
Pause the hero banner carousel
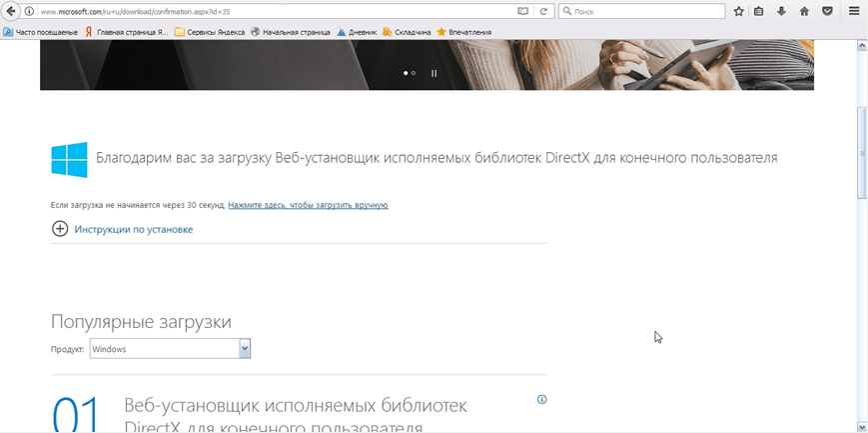tap(434, 73)
